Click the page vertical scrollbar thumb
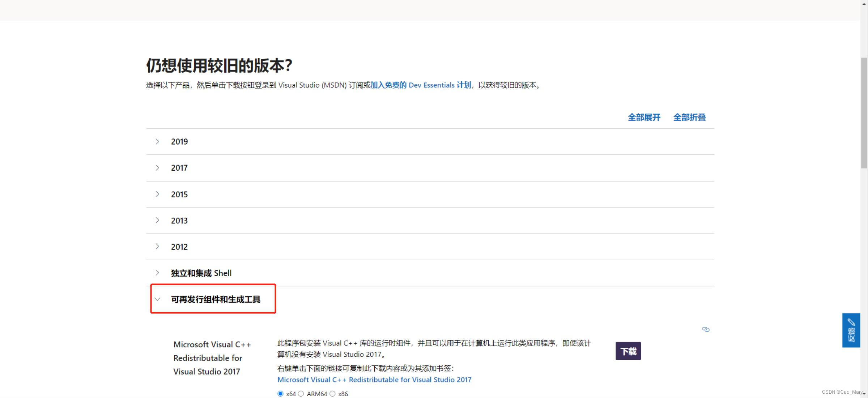The height and width of the screenshot is (398, 868). pos(864,112)
